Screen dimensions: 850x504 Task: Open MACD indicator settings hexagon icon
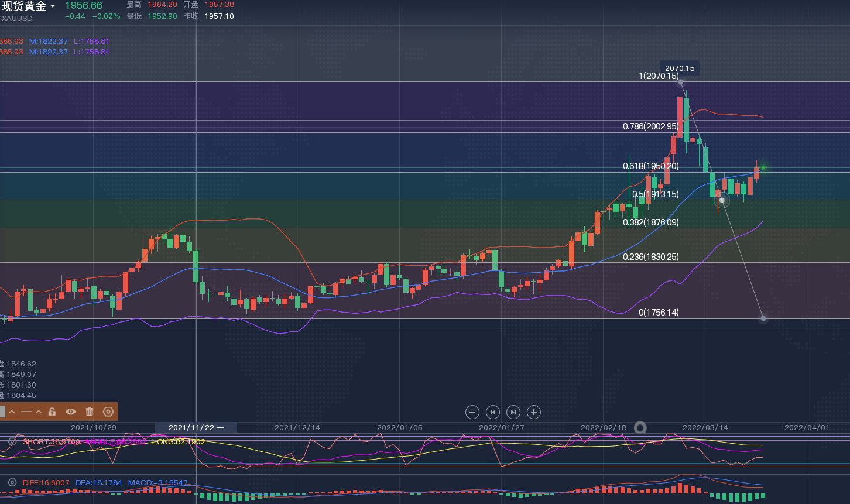coord(12,482)
